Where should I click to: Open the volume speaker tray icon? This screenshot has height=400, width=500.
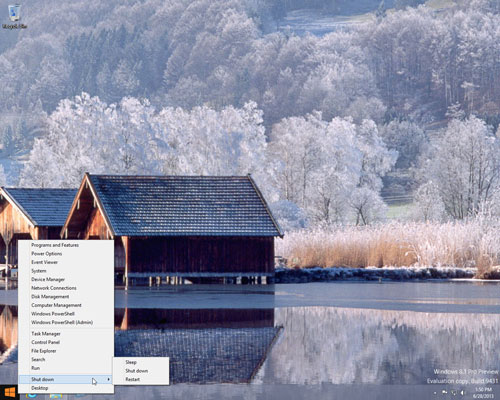pyautogui.click(x=463, y=393)
